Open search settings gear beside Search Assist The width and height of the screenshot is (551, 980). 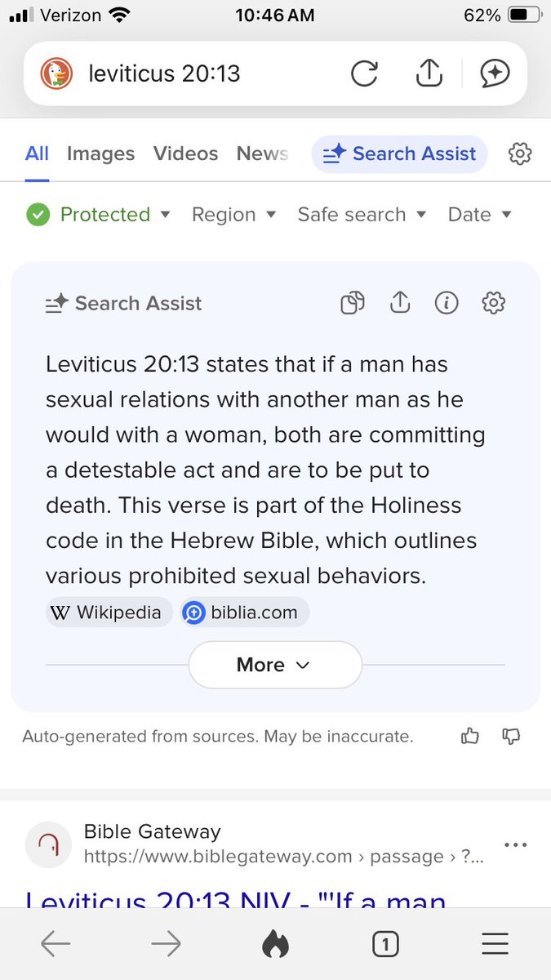[x=520, y=154]
